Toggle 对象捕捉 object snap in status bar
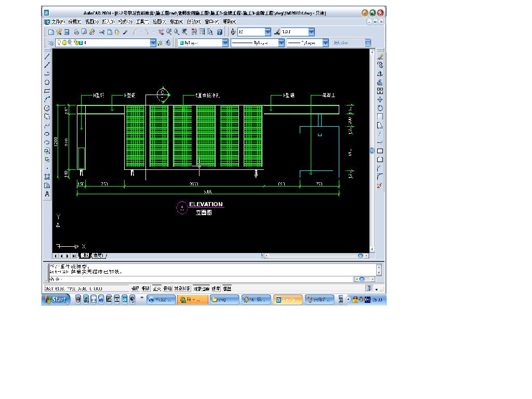The image size is (532, 399). pyautogui.click(x=182, y=288)
